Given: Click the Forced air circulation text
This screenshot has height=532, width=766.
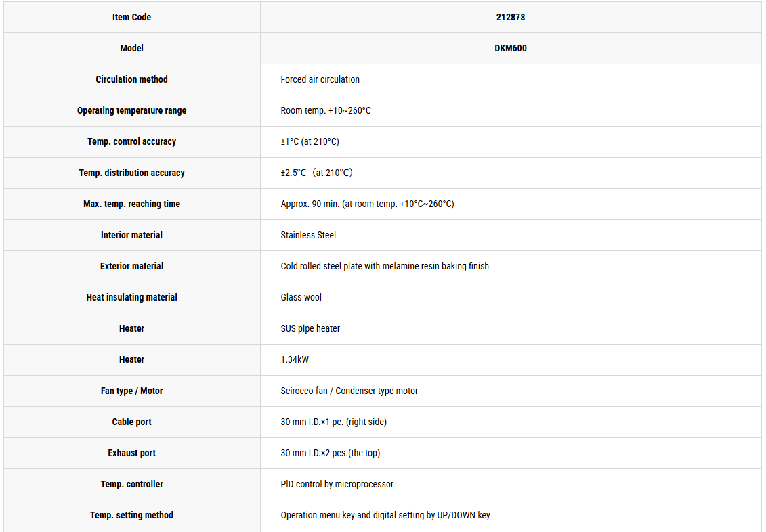Looking at the screenshot, I should (320, 80).
